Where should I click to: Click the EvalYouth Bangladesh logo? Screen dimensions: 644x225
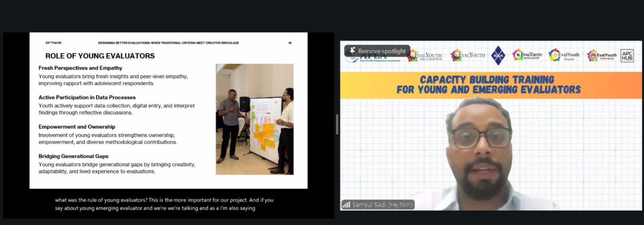(527, 55)
